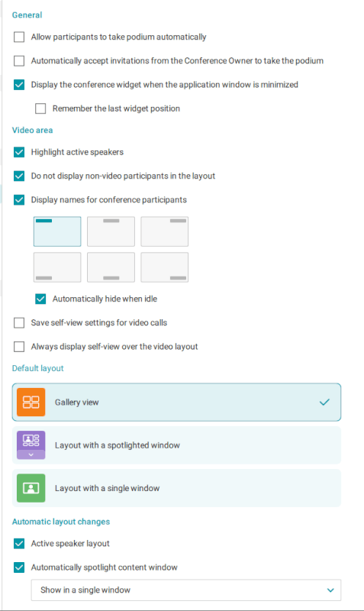Select bottom-center name position thumbnail
The height and width of the screenshot is (611, 364).
[x=111, y=267]
